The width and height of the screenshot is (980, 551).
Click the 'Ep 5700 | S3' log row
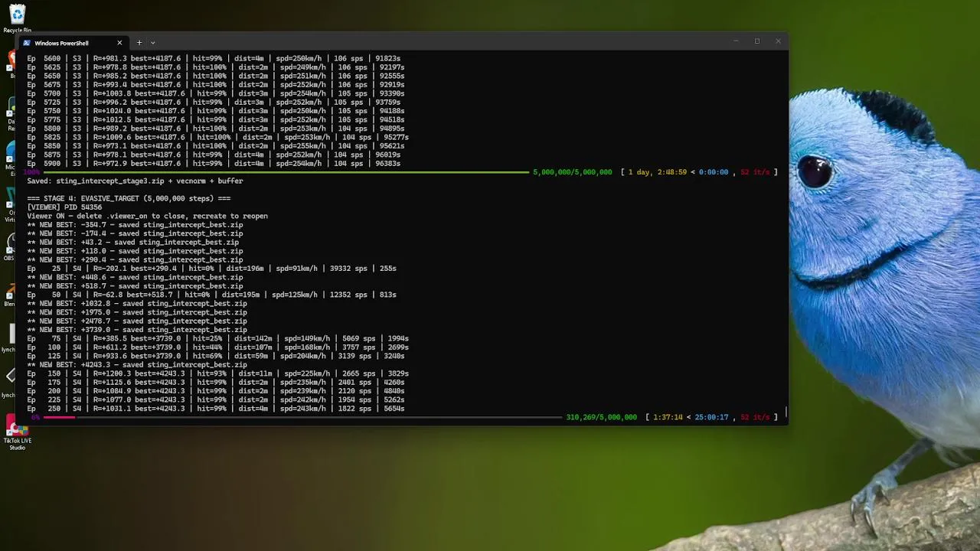point(216,93)
